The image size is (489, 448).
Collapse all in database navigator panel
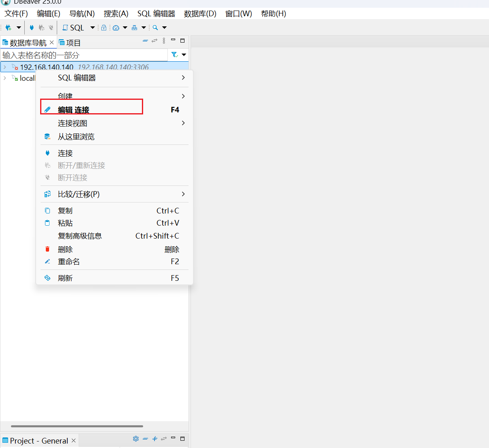(145, 41)
